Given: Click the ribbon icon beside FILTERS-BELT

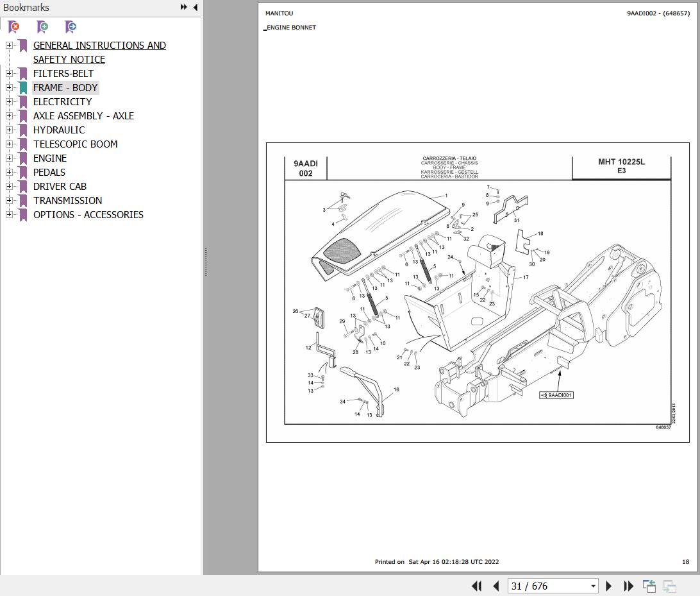Looking at the screenshot, I should pos(23,73).
